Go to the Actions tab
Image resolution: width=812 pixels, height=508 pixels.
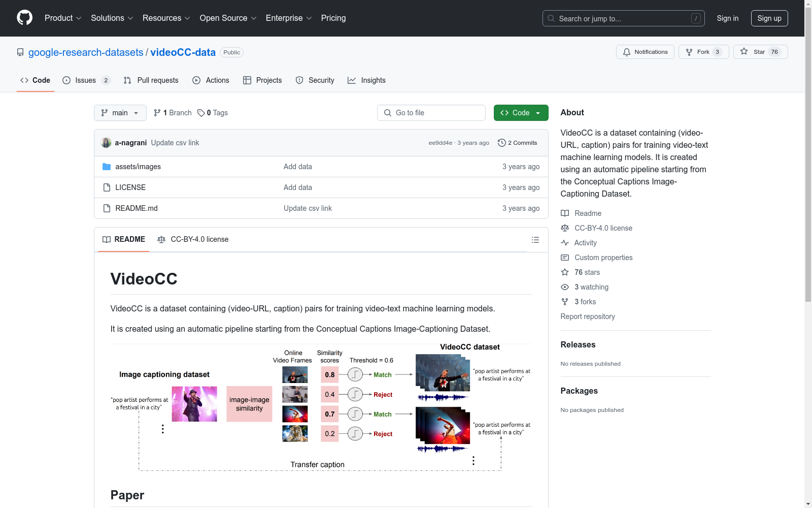tap(211, 80)
